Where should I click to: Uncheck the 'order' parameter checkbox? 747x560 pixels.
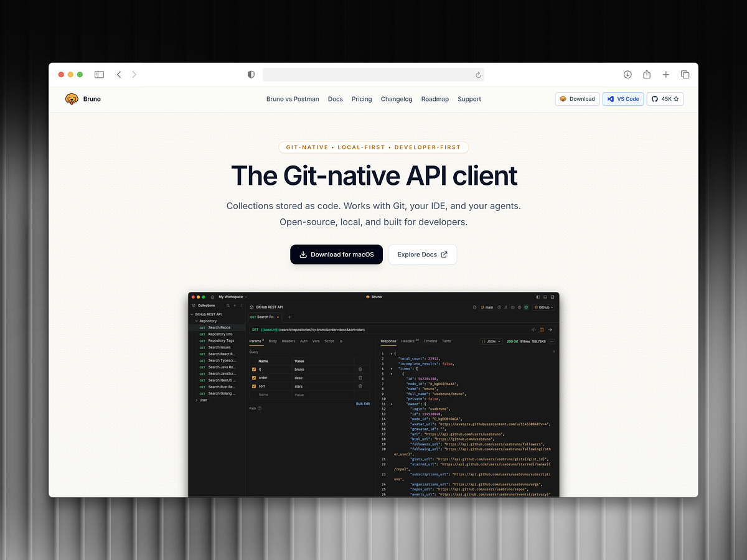[x=254, y=378]
